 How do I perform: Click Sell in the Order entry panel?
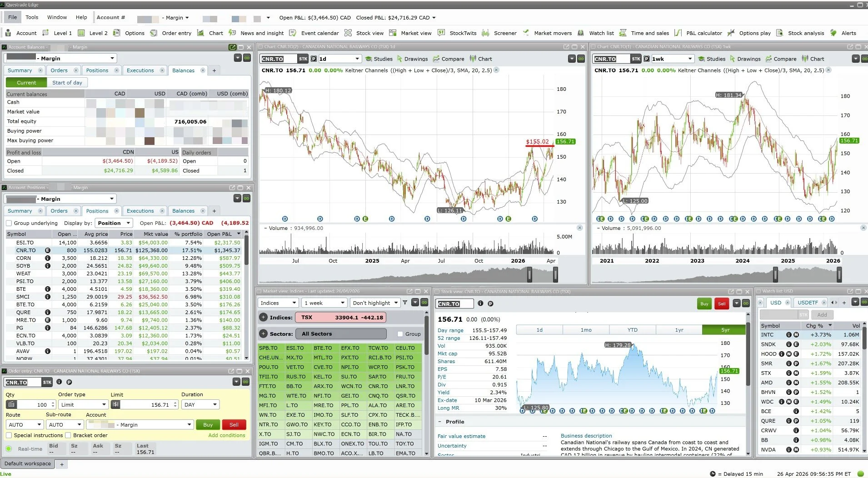tap(234, 425)
